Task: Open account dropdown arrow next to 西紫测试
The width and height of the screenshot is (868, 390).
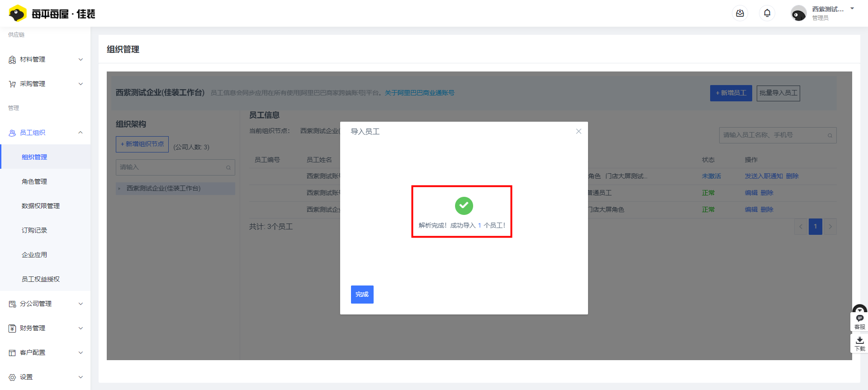Action: point(852,9)
